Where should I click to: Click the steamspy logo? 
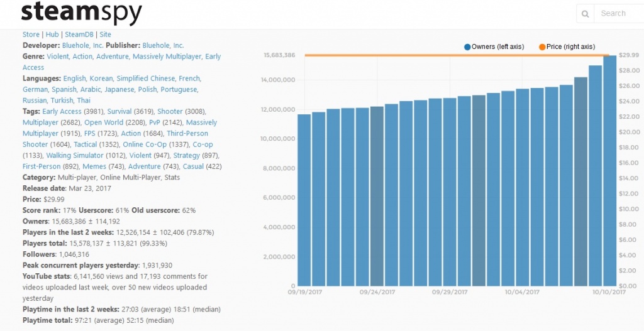pyautogui.click(x=82, y=13)
